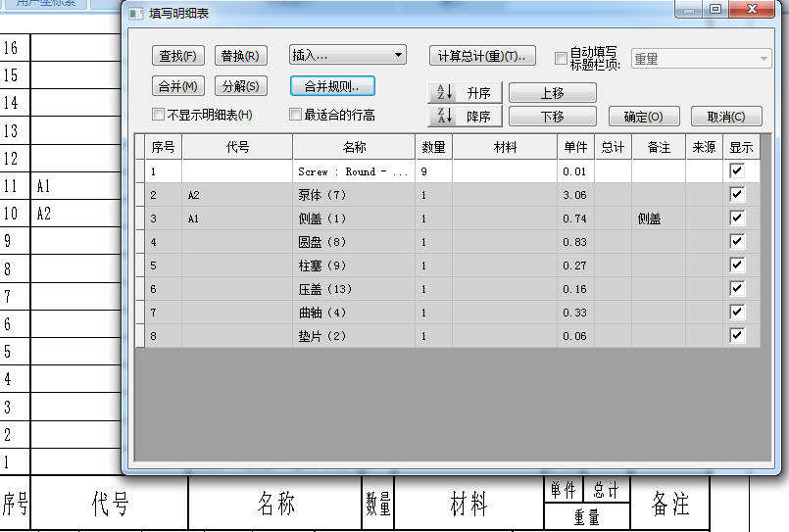789x532 pixels.
Task: Click the 名称 column header
Action: (x=354, y=147)
